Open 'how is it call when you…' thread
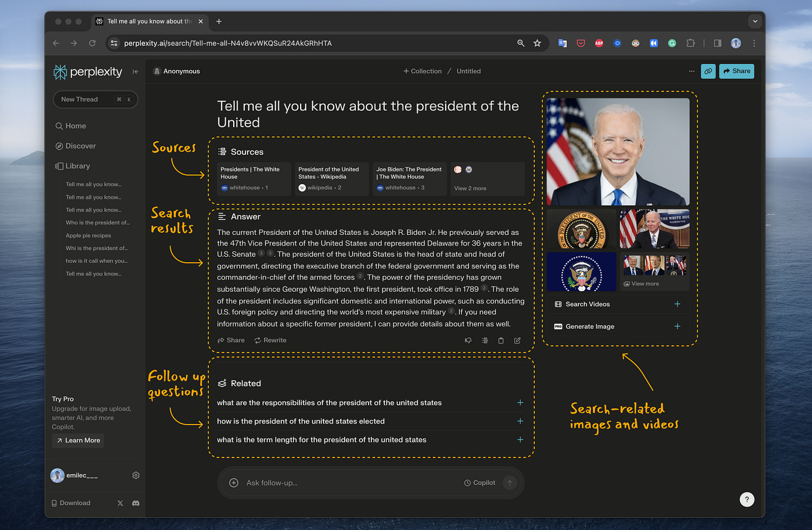The width and height of the screenshot is (812, 530). click(x=96, y=261)
